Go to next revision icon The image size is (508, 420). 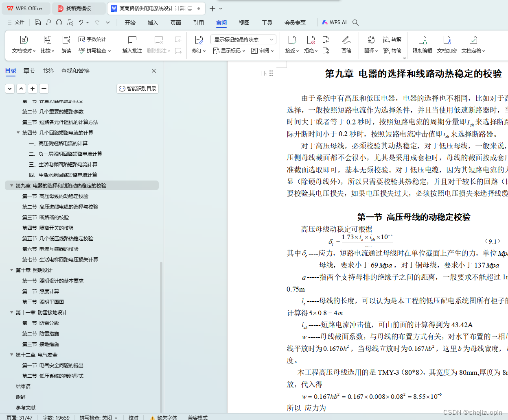point(326,51)
